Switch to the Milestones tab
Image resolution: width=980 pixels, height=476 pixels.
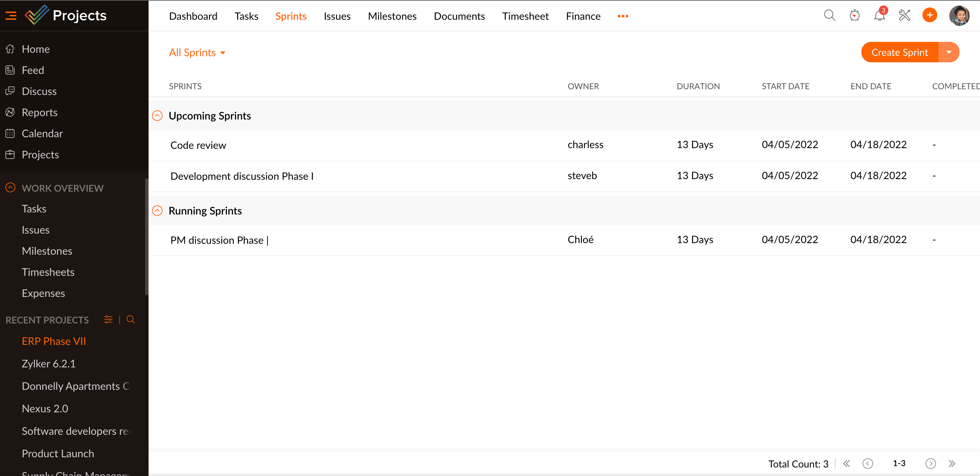[392, 16]
